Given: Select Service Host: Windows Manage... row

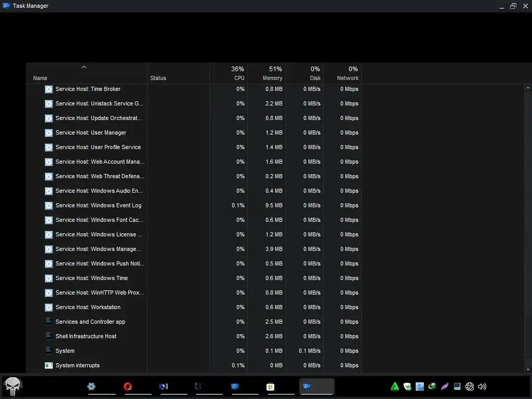Looking at the screenshot, I should click(x=194, y=249).
